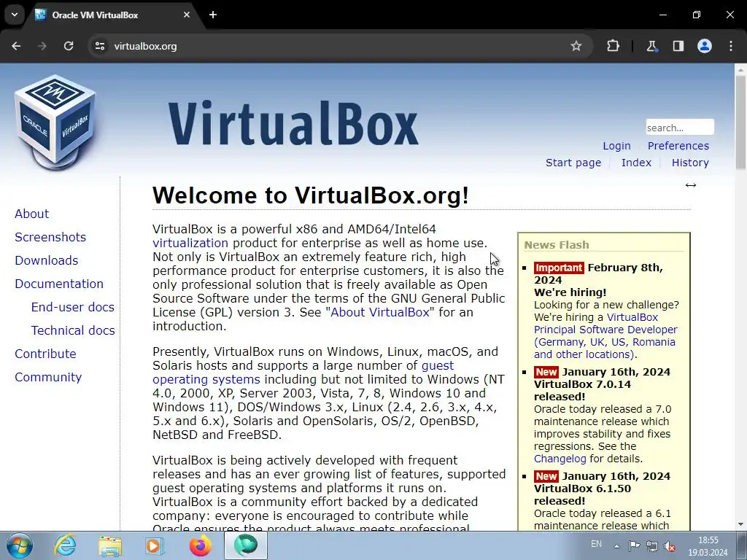Reload the virtualbox.org page
747x560 pixels.
(69, 46)
